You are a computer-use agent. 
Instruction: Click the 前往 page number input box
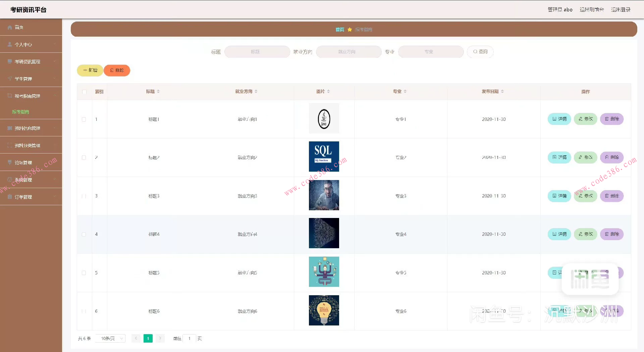coord(190,338)
